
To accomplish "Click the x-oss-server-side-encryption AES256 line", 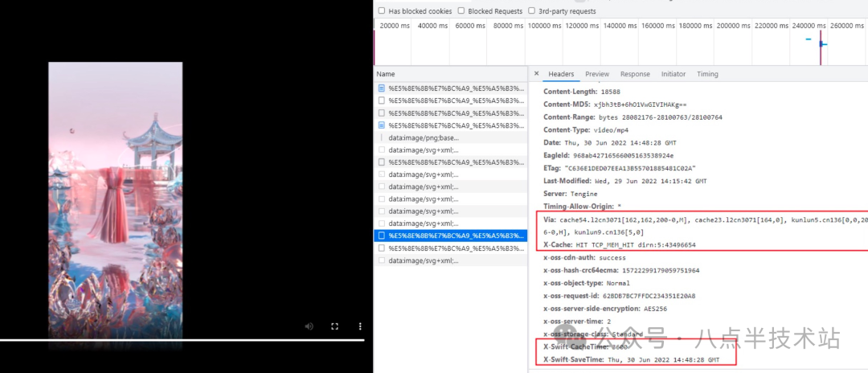I will 605,308.
